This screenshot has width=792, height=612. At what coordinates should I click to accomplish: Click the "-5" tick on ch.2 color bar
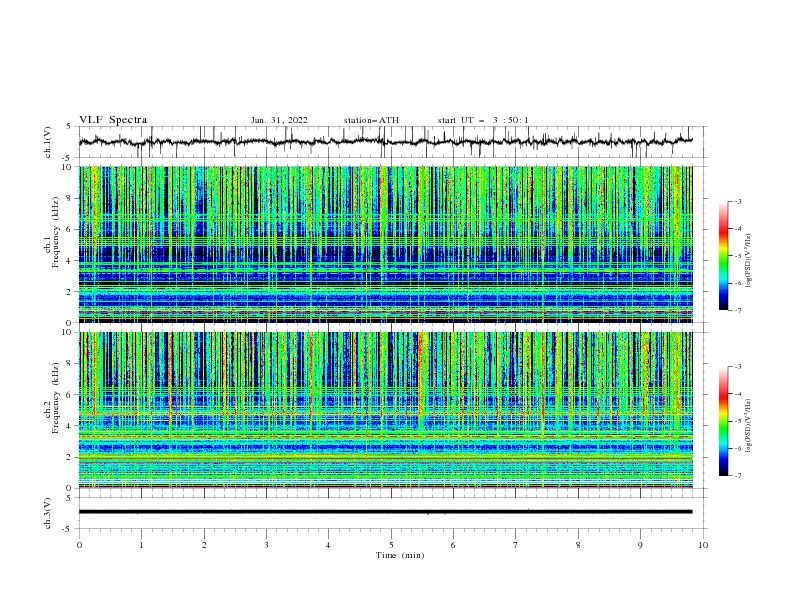(738, 421)
